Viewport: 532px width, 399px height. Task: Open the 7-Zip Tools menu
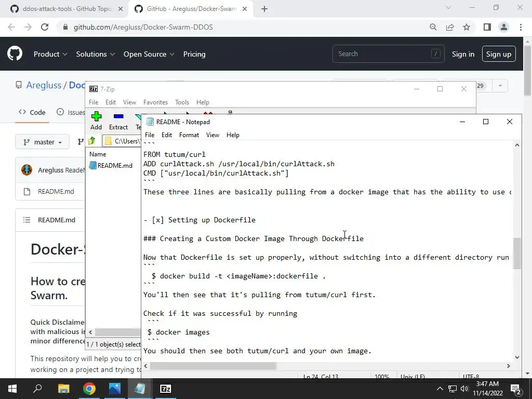click(182, 102)
